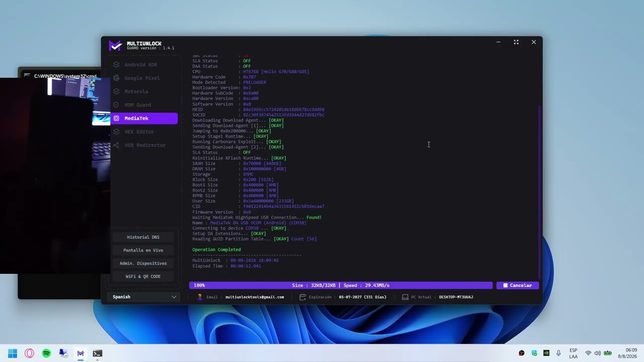
Task: Open Pantalla en Vivo
Action: tap(143, 250)
